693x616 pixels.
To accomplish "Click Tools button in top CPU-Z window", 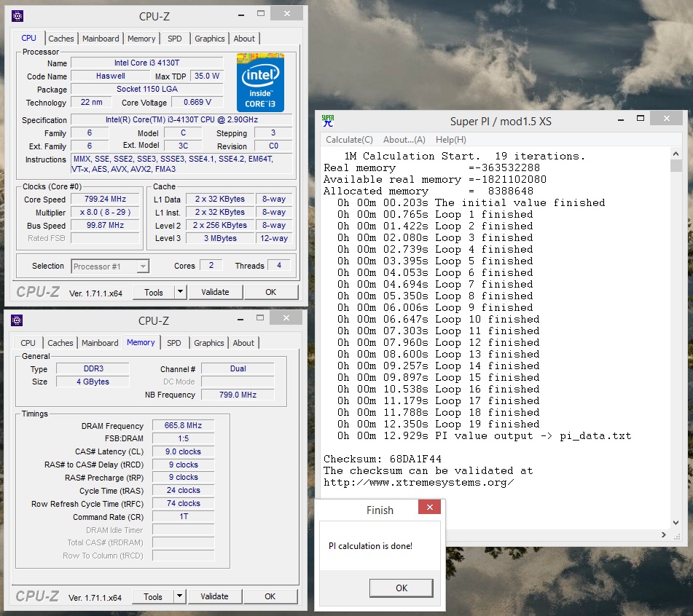I will (x=153, y=292).
